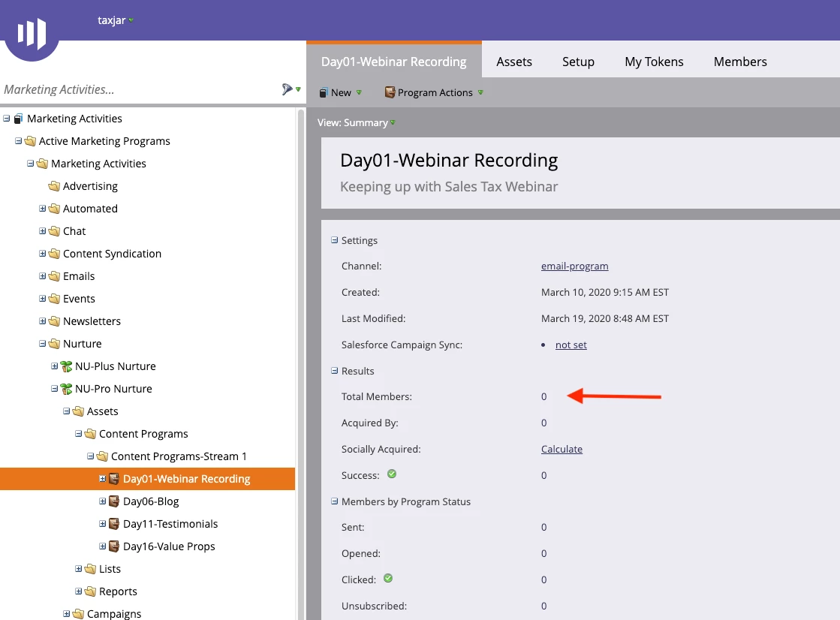Click the root Marketing Activities icon
The image size is (840, 620).
pyautogui.click(x=19, y=119)
